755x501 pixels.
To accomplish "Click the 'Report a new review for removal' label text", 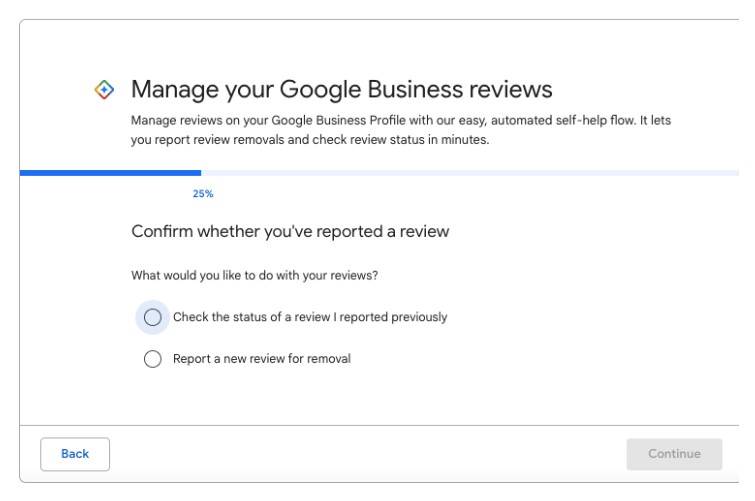I will 262,359.
